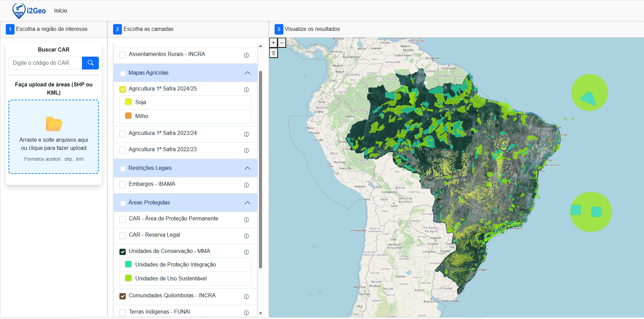Go to i2Geo logo home
This screenshot has width=644, height=319.
[x=29, y=11]
